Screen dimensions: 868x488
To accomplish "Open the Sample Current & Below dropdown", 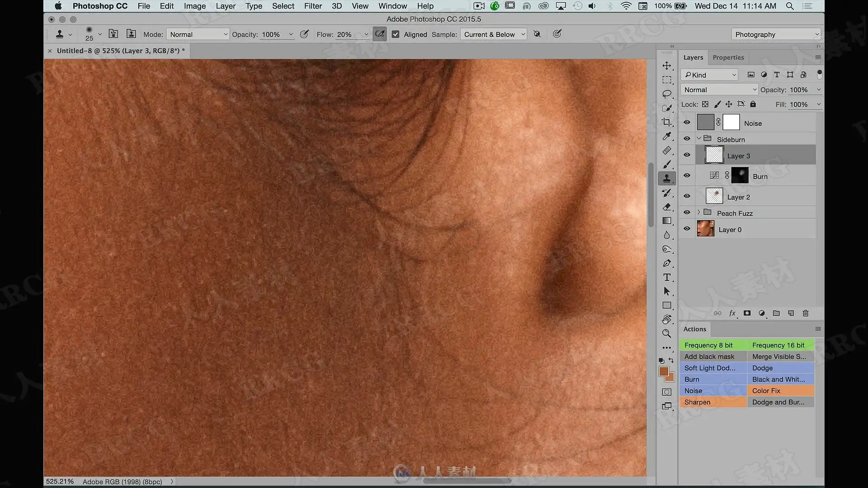I will pos(494,34).
